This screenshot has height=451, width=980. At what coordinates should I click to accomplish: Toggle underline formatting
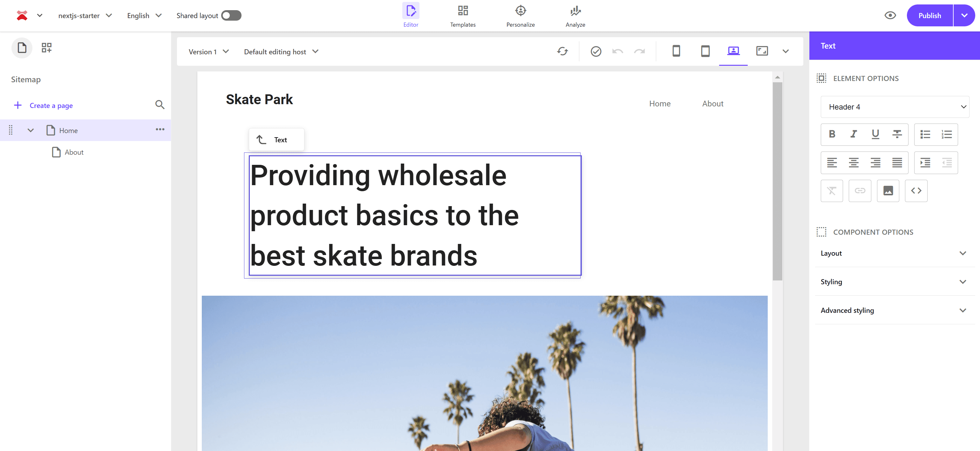(x=875, y=134)
